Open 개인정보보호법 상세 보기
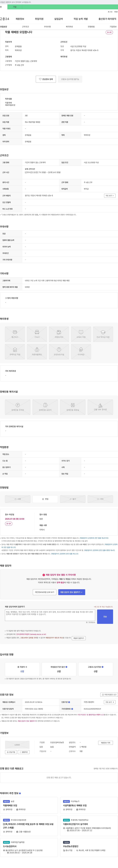 point(44,592)
